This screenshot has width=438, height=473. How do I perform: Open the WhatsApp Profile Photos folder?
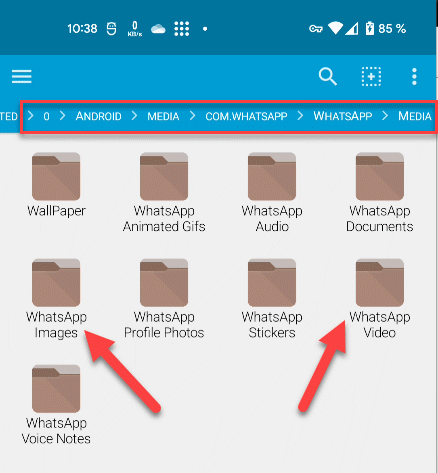click(x=164, y=299)
